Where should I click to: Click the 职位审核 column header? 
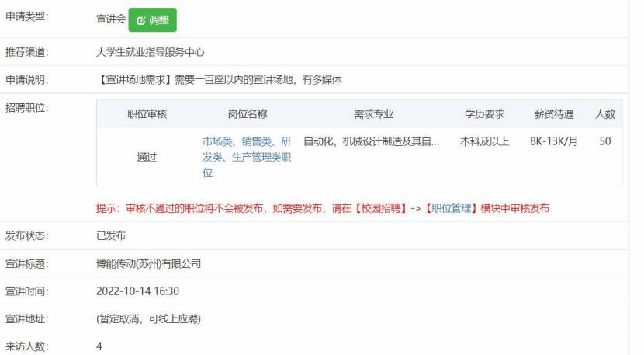[x=147, y=114]
